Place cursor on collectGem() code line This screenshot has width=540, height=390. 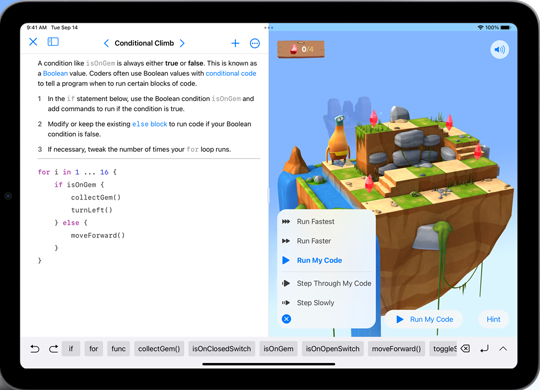click(x=96, y=197)
